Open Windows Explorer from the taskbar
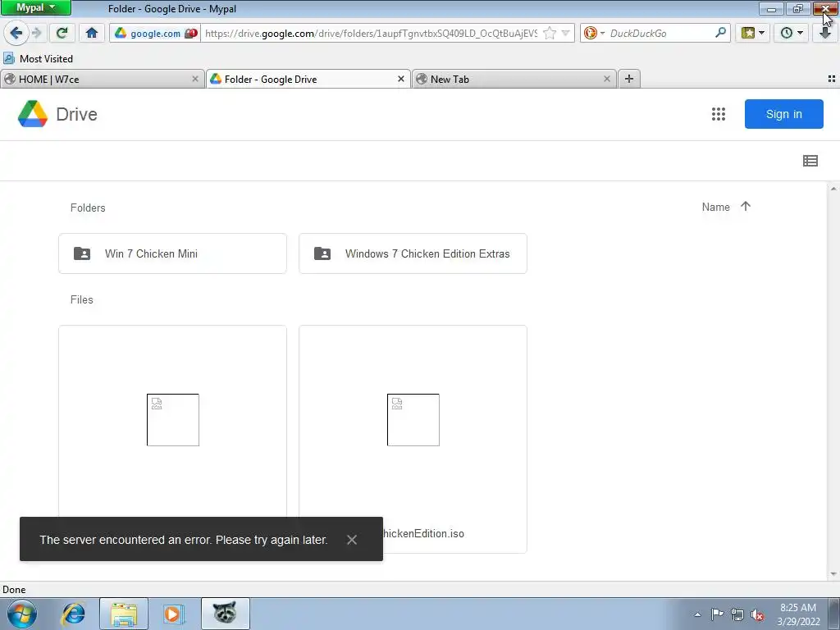The width and height of the screenshot is (840, 630). [124, 614]
